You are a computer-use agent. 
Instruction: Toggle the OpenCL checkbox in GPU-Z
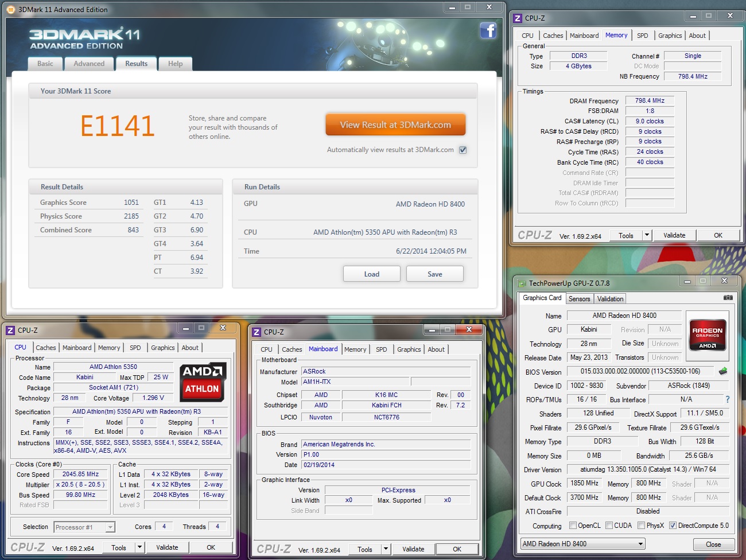tap(573, 526)
